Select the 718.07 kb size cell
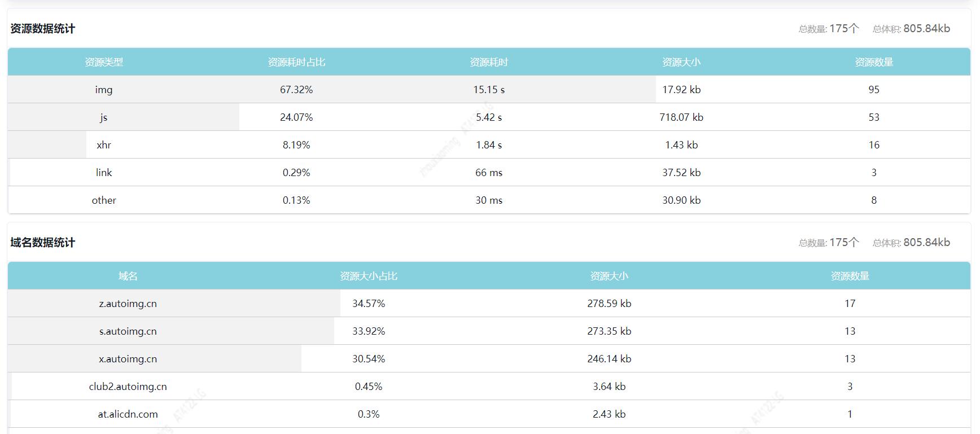Screen dimensions: 980x434 [681, 117]
